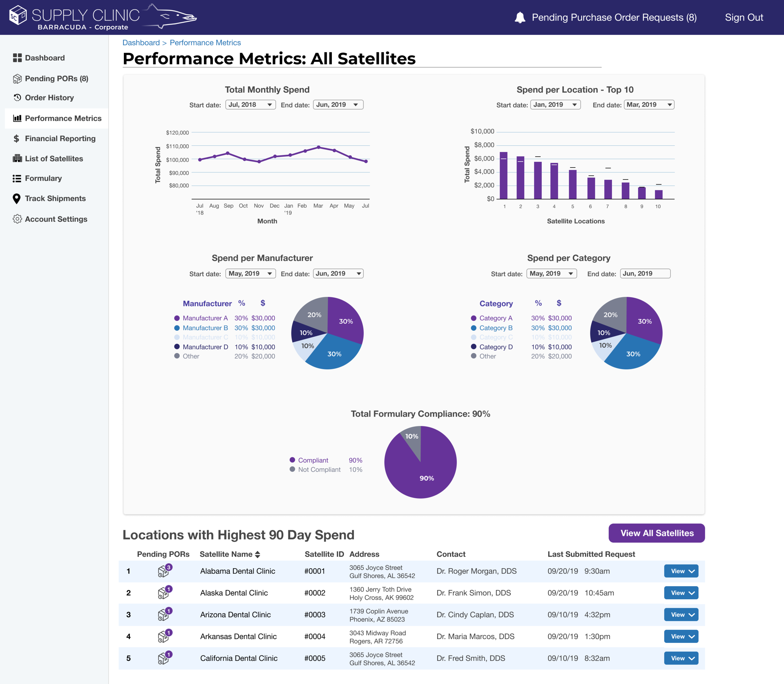Click bar for satellite location 1

[504, 176]
